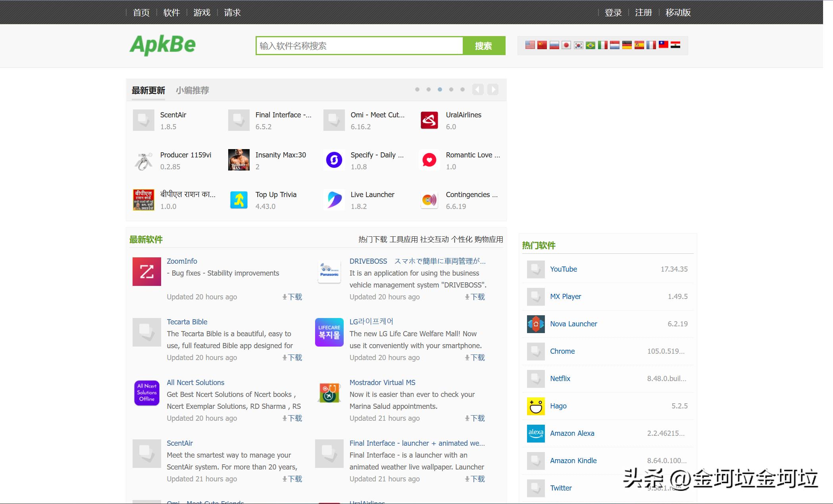
Task: Open the Top Up Trivia icon
Action: click(239, 200)
